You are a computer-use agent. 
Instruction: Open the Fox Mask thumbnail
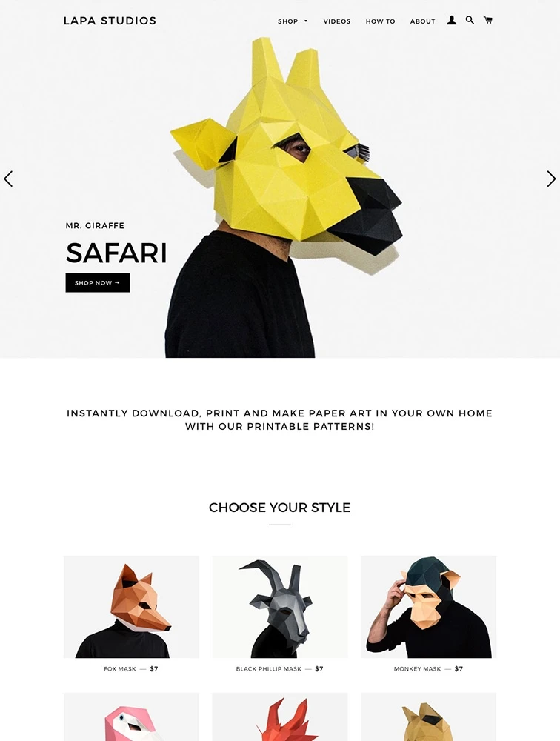coord(131,607)
